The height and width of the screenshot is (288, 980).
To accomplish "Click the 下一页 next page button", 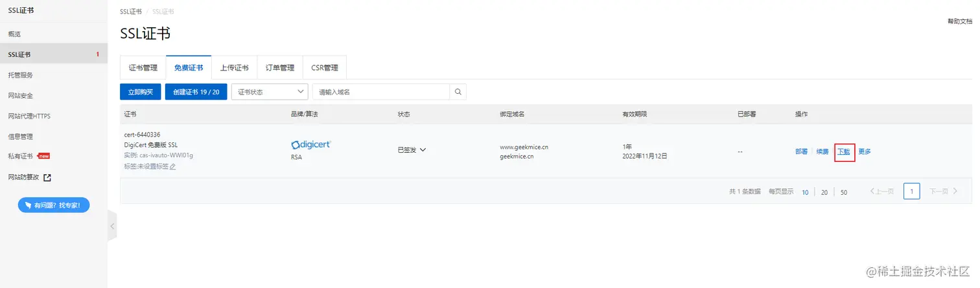I will point(944,192).
